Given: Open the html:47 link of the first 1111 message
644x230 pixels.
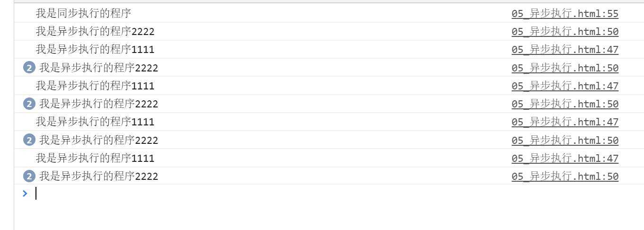Looking at the screenshot, I should coord(565,50).
